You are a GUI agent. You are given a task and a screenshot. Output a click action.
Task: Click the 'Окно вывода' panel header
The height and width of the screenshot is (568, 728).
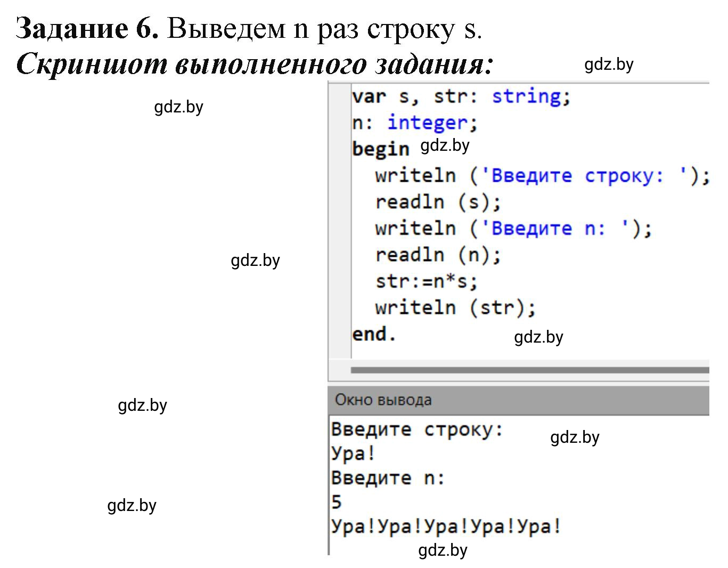[x=519, y=400]
